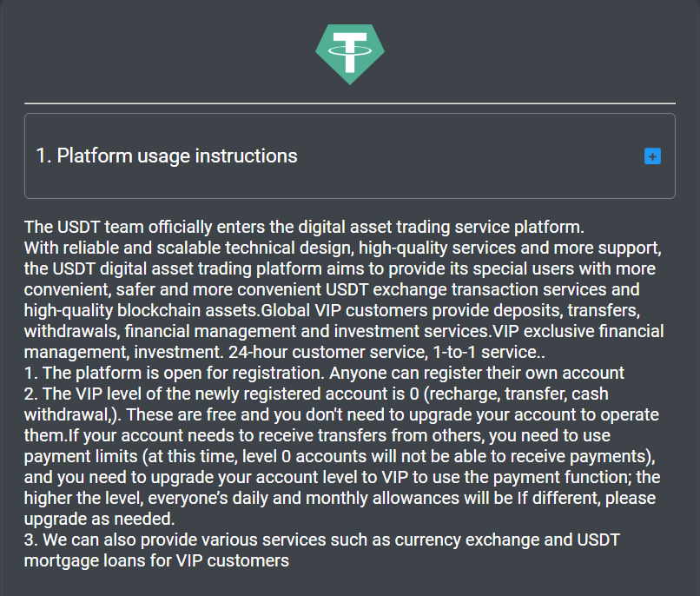Click the line "1. The platform is open for registration"
700x596 pixels.
(x=324, y=374)
